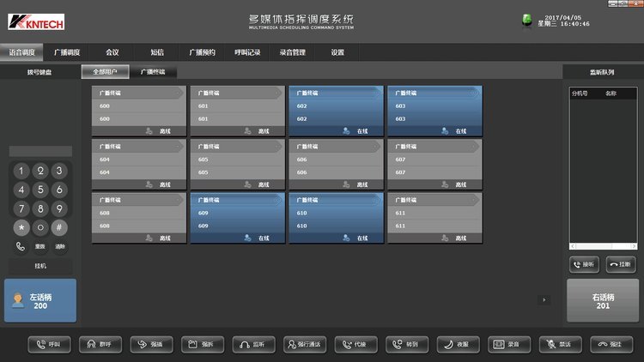Click the green alarm light icon
This screenshot has height=362, width=644.
click(527, 21)
